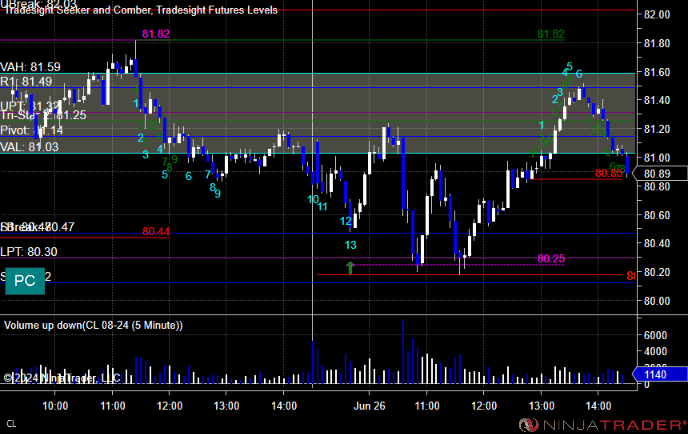
Task: Click the 81.40 price axis label
Action: 657,100
